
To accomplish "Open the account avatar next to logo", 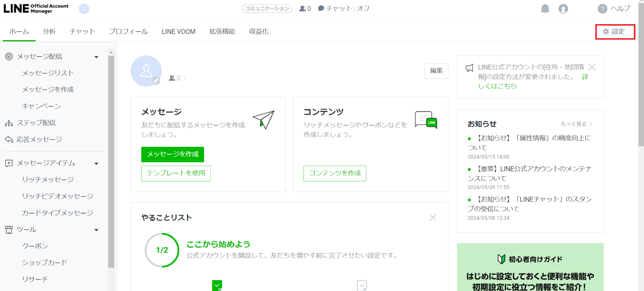I will click(x=84, y=9).
